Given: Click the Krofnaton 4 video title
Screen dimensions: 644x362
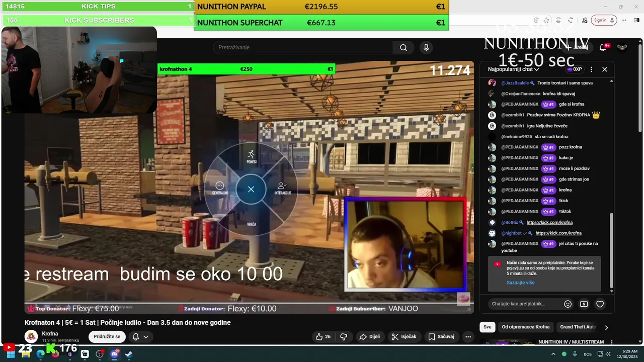Looking at the screenshot, I should click(x=128, y=322).
